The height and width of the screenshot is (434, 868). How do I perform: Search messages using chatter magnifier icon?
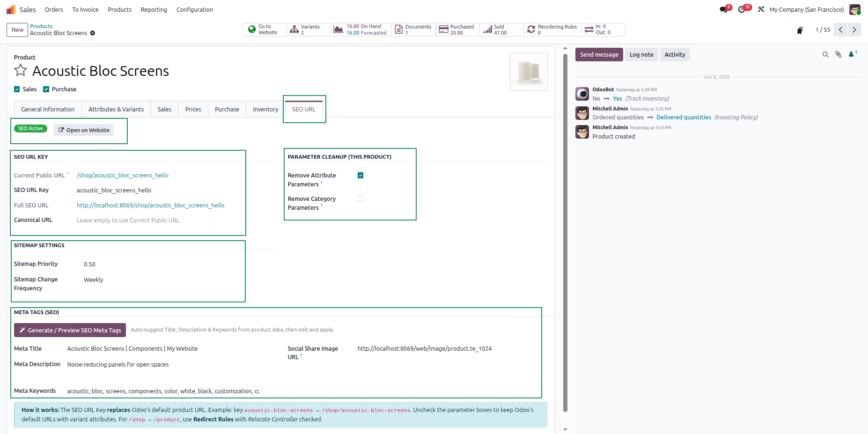click(825, 55)
